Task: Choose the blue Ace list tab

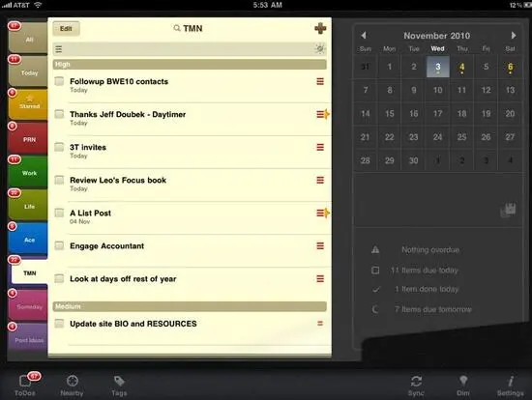Action: pyautogui.click(x=28, y=239)
